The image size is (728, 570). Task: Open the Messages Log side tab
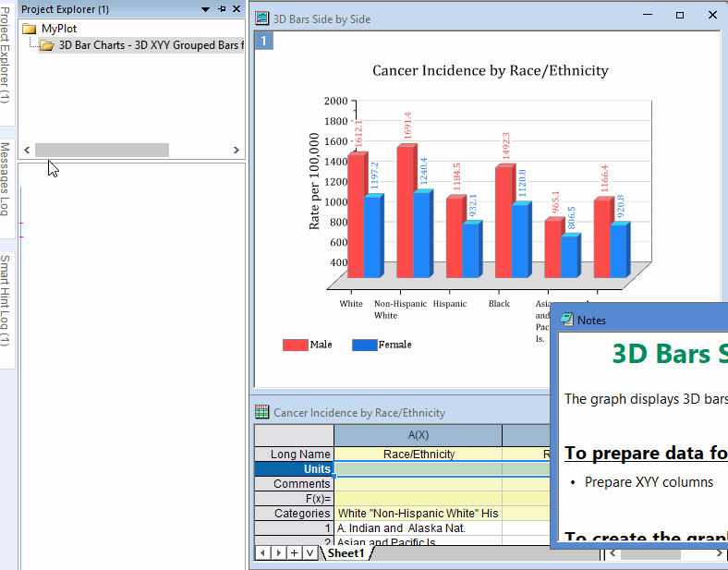6,179
